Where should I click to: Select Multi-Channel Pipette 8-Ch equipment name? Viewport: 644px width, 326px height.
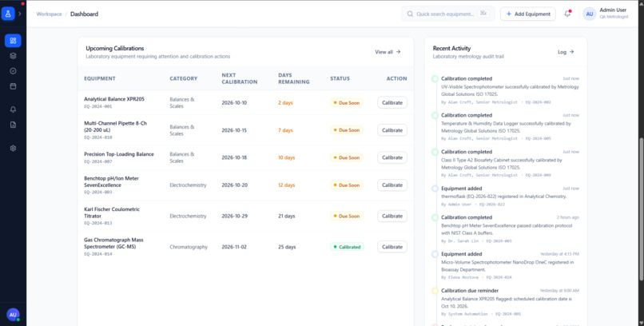click(113, 126)
